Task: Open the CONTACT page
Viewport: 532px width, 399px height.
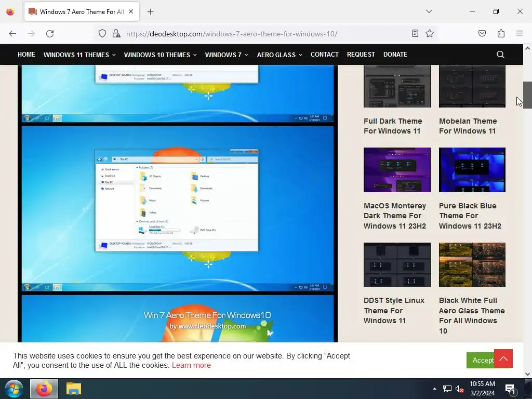Action: [324, 54]
